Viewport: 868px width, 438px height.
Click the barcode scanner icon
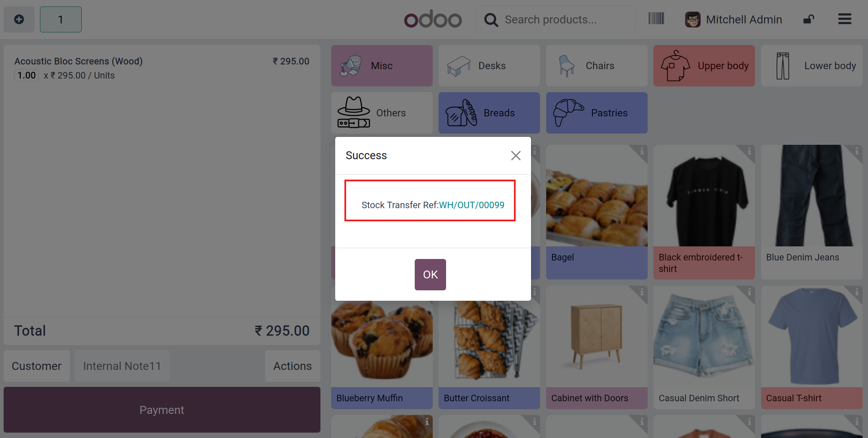click(656, 19)
